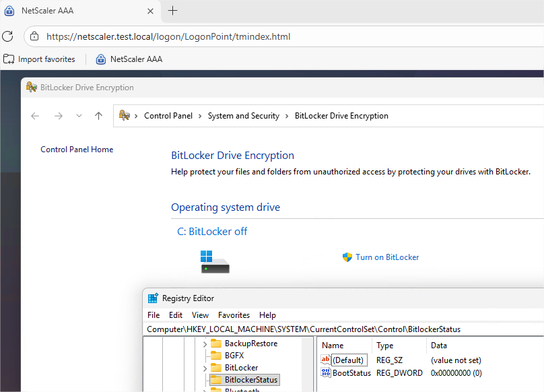Click the REG_SZ type cell

tap(389, 360)
